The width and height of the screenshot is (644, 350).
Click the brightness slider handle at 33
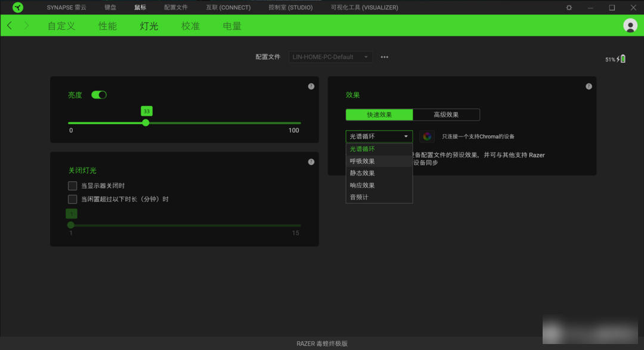click(x=146, y=123)
